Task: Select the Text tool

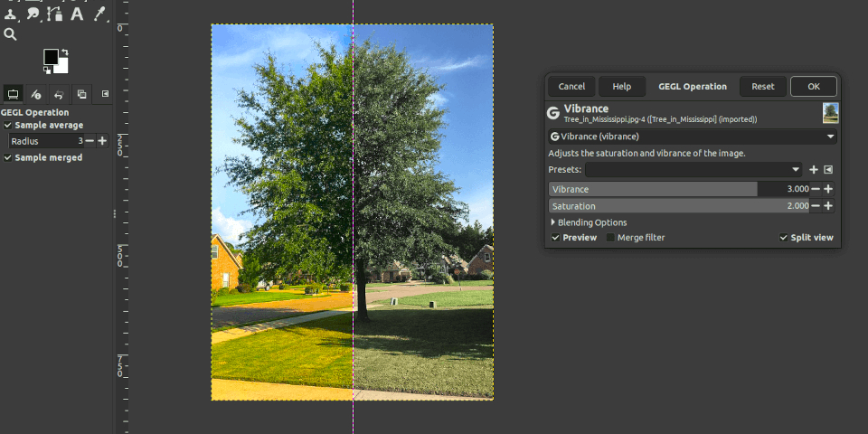Action: 77,14
